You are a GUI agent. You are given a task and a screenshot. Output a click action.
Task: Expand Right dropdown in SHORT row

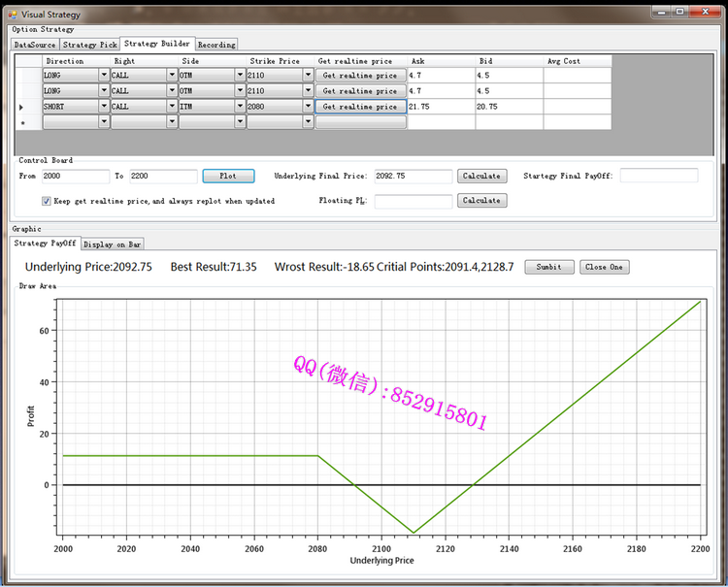pyautogui.click(x=172, y=106)
